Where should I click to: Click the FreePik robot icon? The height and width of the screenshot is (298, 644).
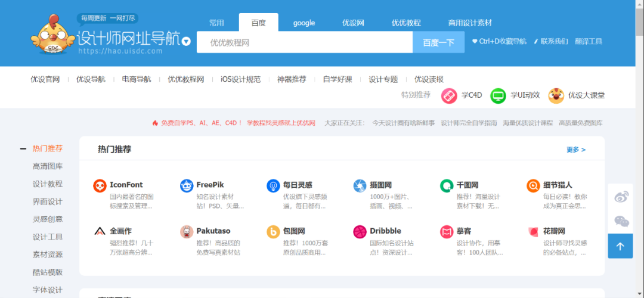click(187, 186)
